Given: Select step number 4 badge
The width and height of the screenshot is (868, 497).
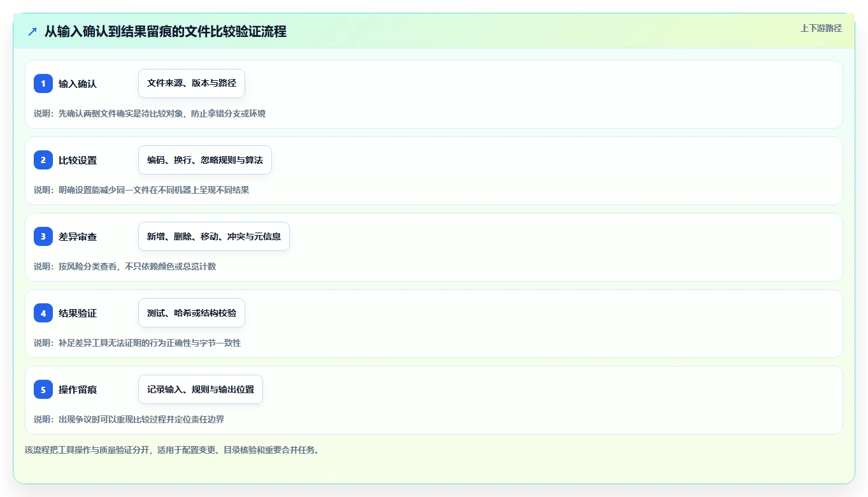Looking at the screenshot, I should [43, 313].
